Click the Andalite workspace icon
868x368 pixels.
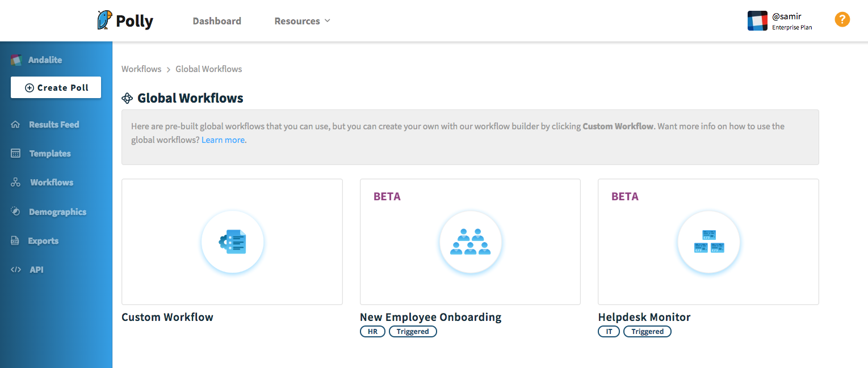16,60
